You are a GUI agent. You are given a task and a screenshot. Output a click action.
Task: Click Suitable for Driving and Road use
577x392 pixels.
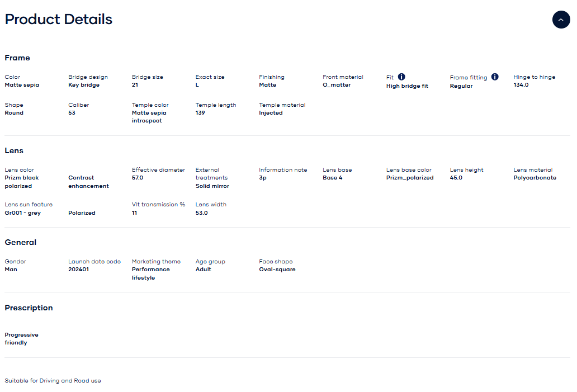click(53, 381)
